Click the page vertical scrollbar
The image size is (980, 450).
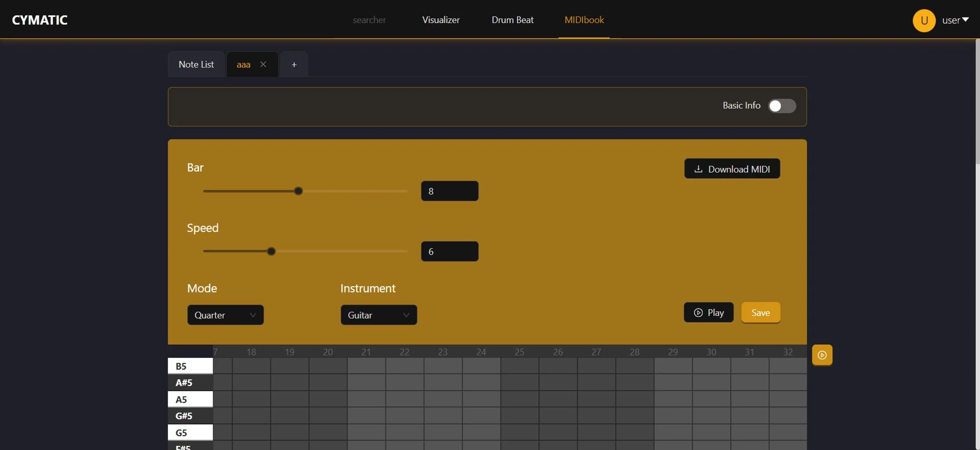click(x=977, y=102)
